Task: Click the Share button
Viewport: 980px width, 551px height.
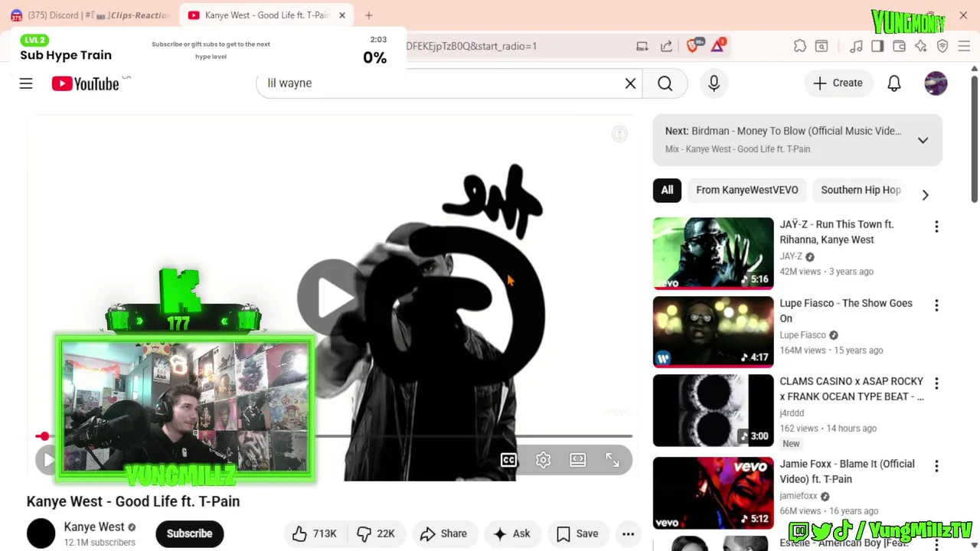Action: 444,533
